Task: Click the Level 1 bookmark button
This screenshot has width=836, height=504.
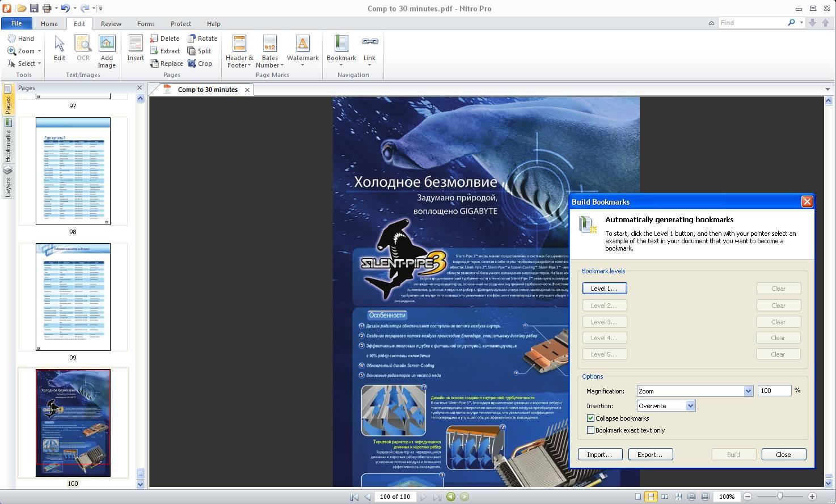Action: pos(604,288)
